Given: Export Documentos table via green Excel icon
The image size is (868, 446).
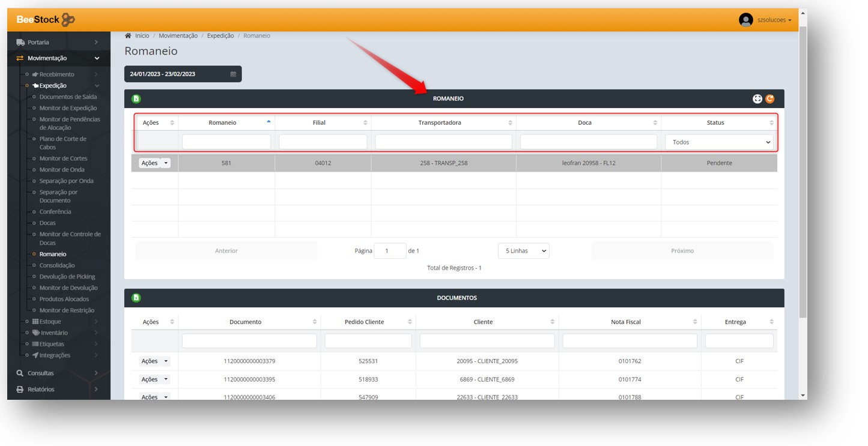Looking at the screenshot, I should (x=136, y=298).
